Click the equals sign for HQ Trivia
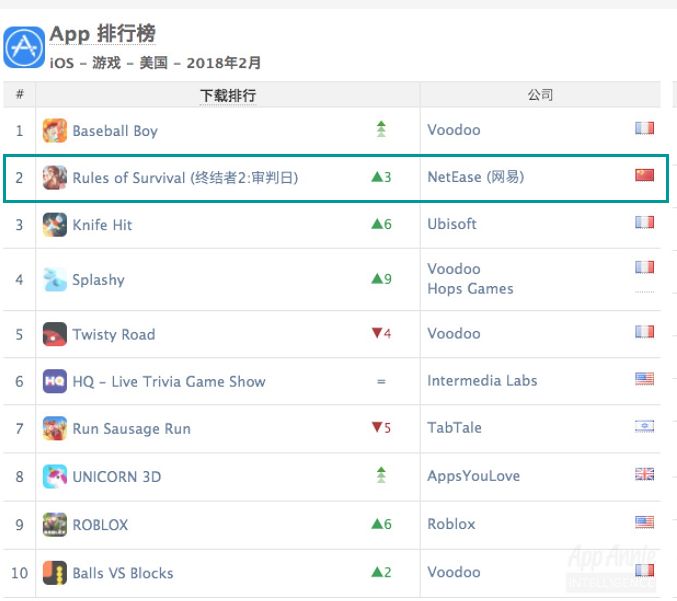The image size is (677, 601). (x=381, y=382)
